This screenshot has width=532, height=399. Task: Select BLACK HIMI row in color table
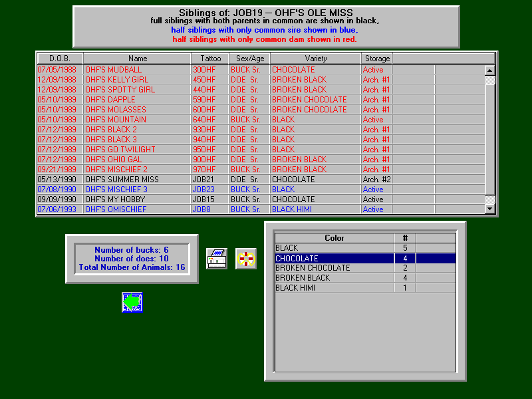click(365, 288)
